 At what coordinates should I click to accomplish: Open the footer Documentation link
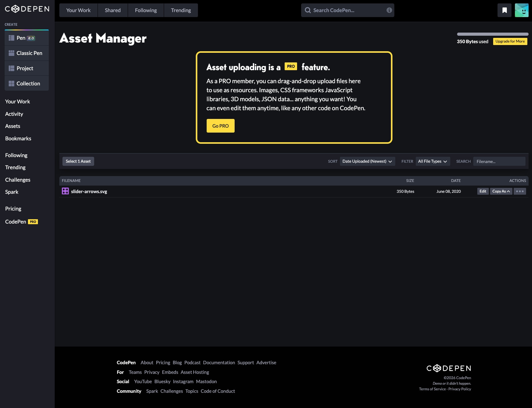click(219, 363)
